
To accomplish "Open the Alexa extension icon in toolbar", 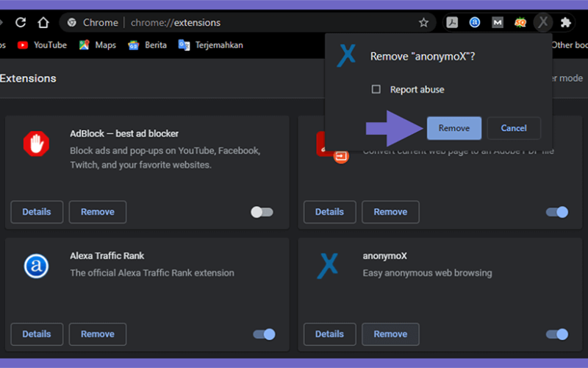I will [x=474, y=23].
